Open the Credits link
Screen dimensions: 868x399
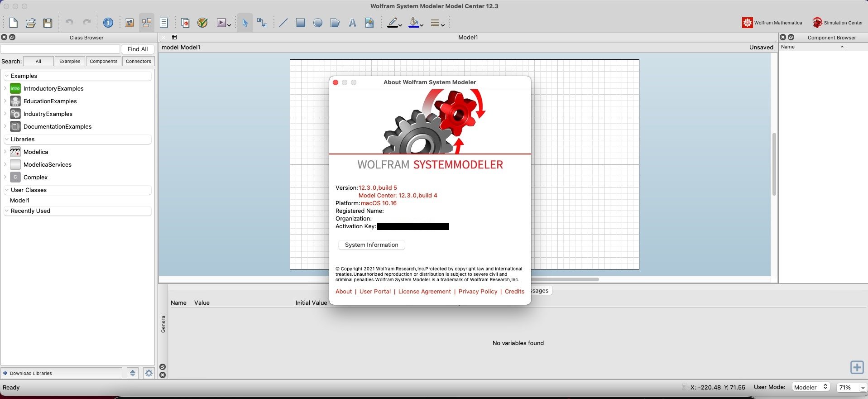pyautogui.click(x=514, y=291)
